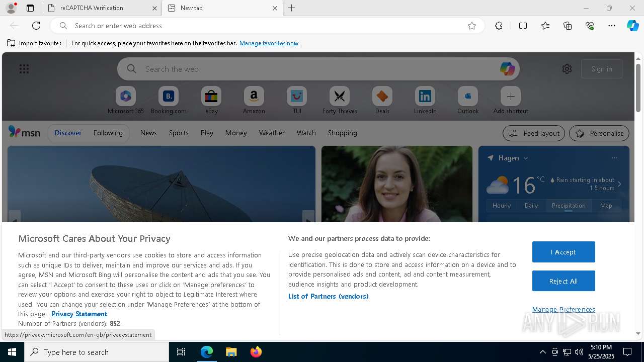Open Collections icon in toolbar
The width and height of the screenshot is (644, 362).
(x=568, y=26)
